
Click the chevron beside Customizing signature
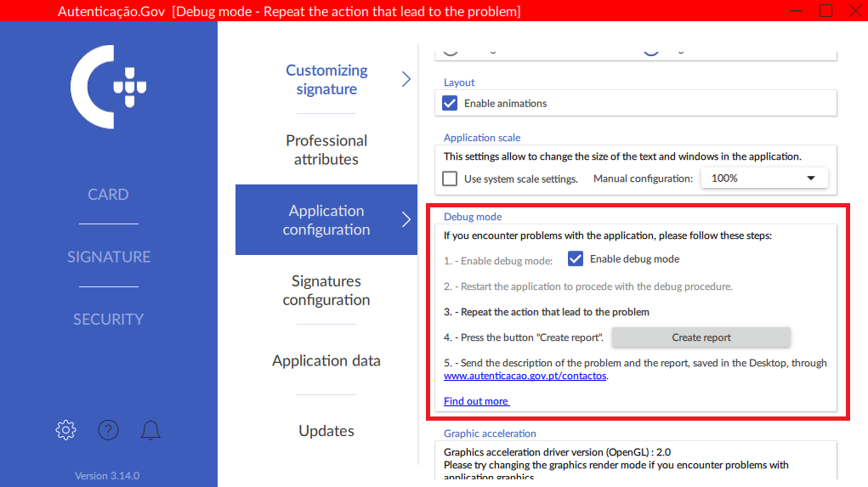tap(406, 79)
